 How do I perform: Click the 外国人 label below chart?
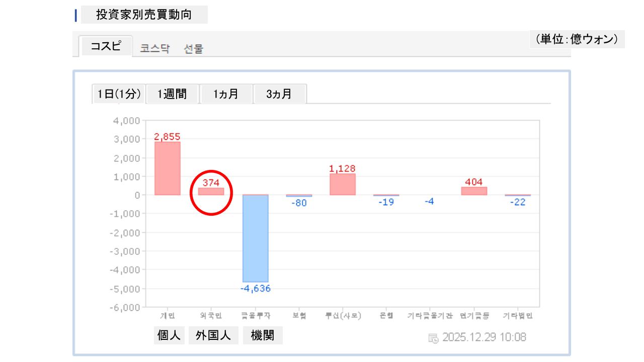pyautogui.click(x=213, y=336)
